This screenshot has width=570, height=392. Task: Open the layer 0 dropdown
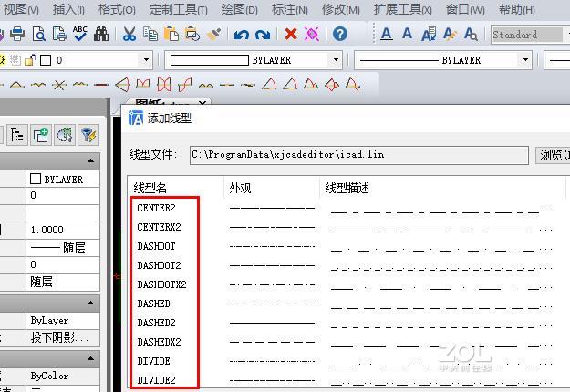tap(146, 60)
